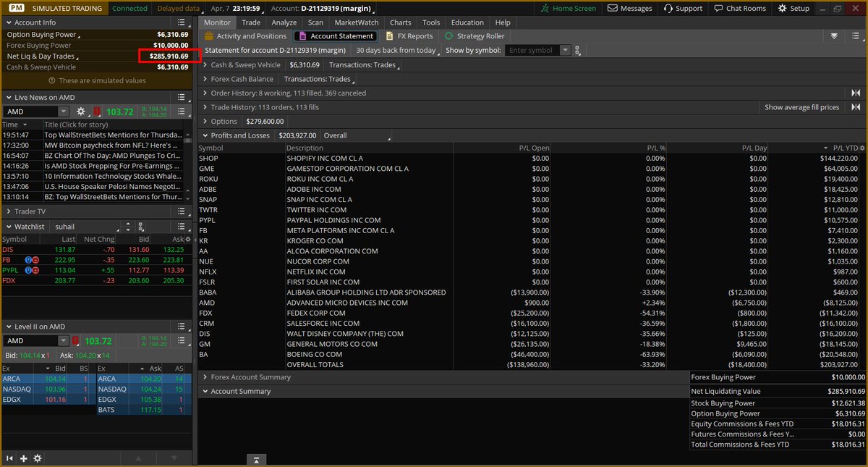Click light bulb icon on FB watchlist row
868x467 pixels.
pyautogui.click(x=28, y=260)
